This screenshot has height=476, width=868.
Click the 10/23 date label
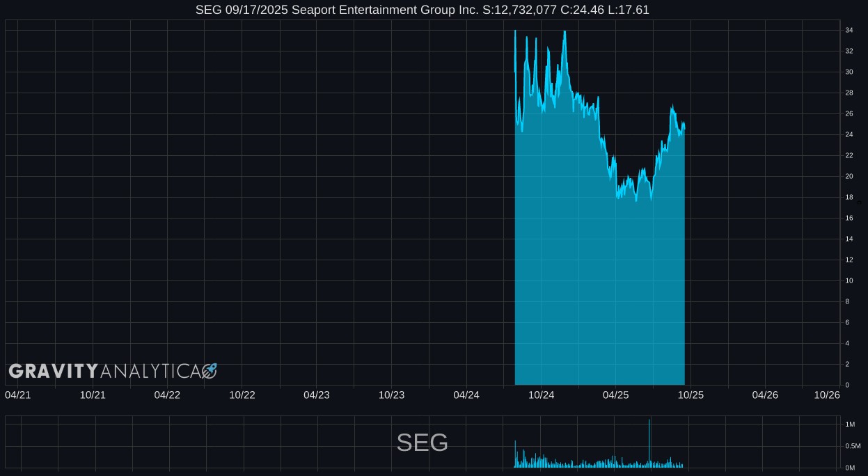392,395
